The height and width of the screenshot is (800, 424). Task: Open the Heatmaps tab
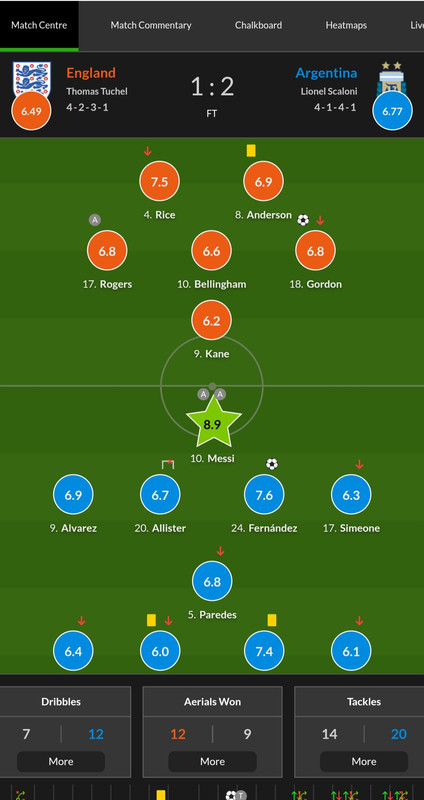pos(346,25)
